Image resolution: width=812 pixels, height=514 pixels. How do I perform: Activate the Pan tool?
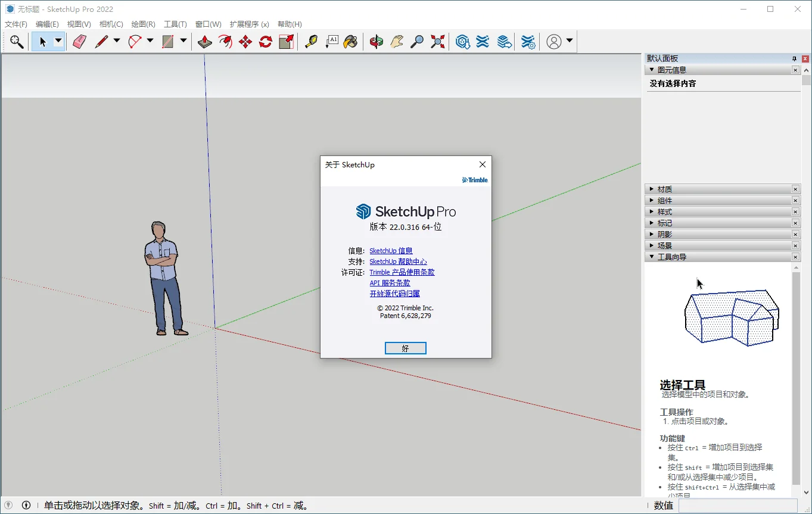click(396, 41)
